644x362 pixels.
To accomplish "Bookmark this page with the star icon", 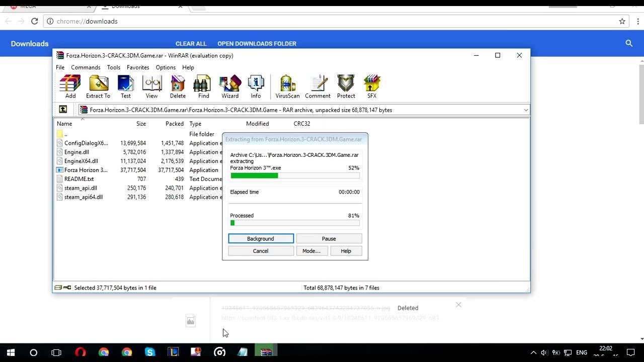I will [622, 21].
